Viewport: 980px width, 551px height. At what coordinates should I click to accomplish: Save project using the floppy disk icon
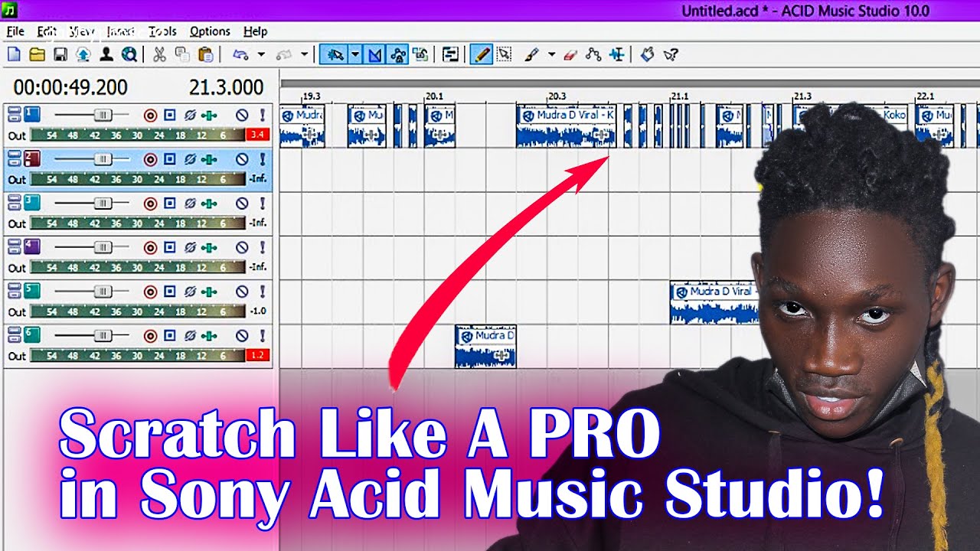tap(60, 54)
